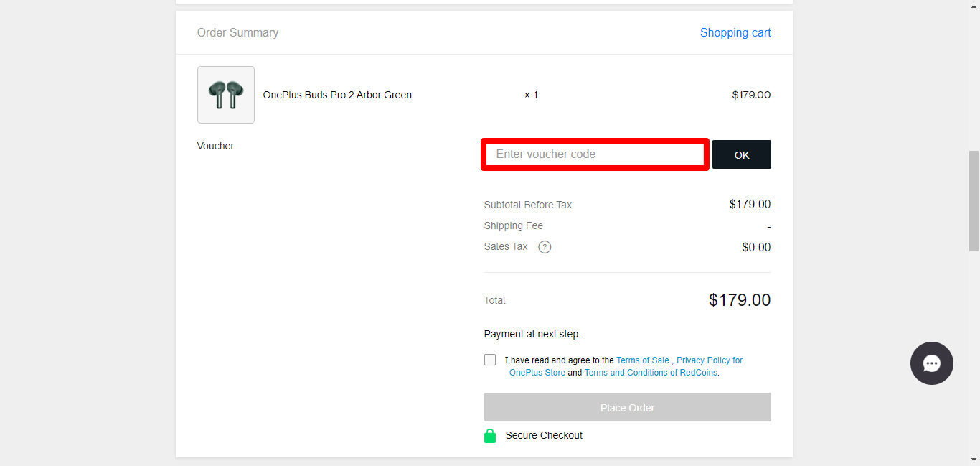Select the OnePlus Buds Pro 2 Arbor Green name

coord(337,95)
